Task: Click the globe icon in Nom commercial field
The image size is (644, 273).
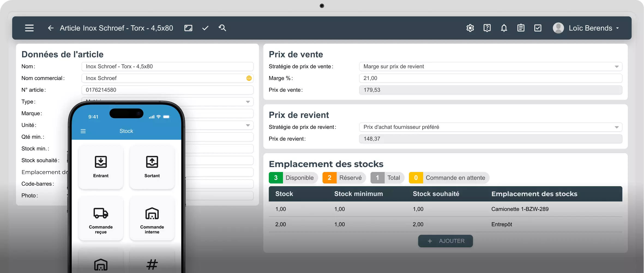Action: click(249, 78)
